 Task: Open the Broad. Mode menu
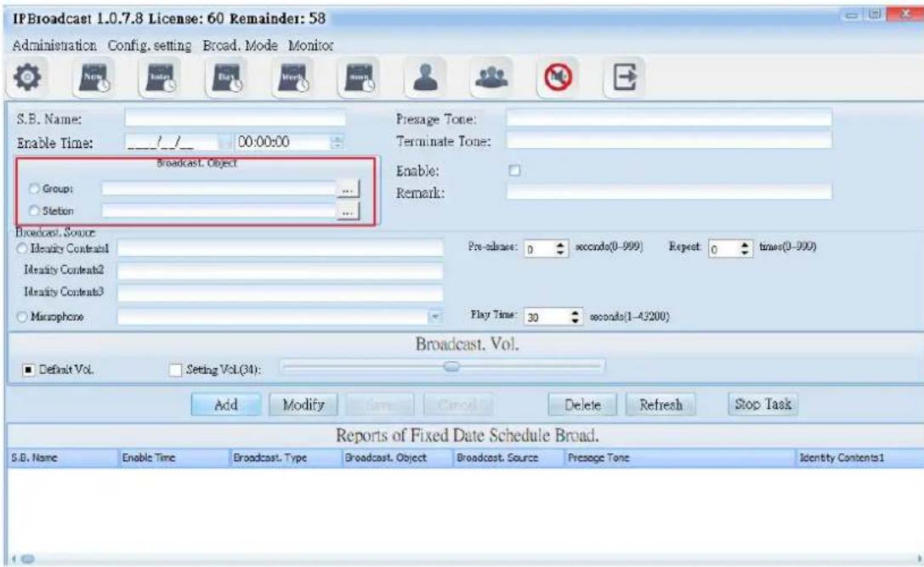(240, 45)
